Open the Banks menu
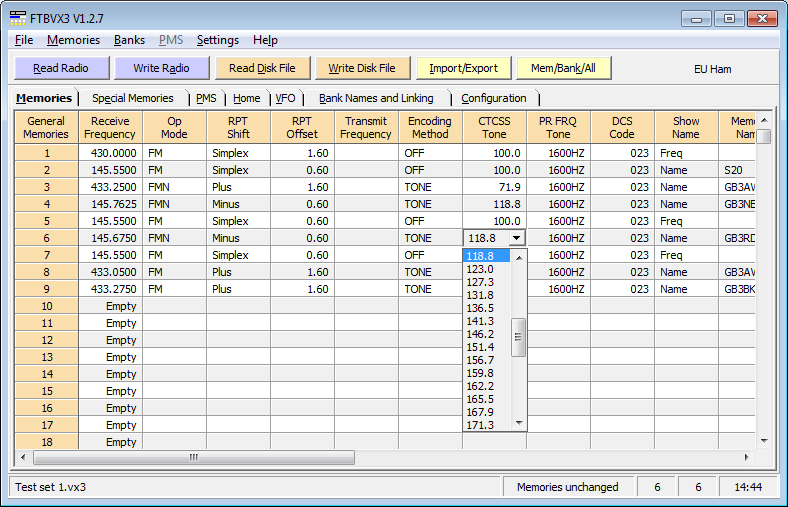The image size is (788, 507). 129,40
